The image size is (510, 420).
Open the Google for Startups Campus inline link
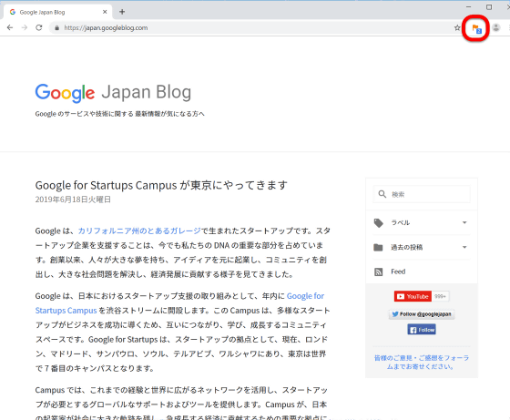(179, 303)
